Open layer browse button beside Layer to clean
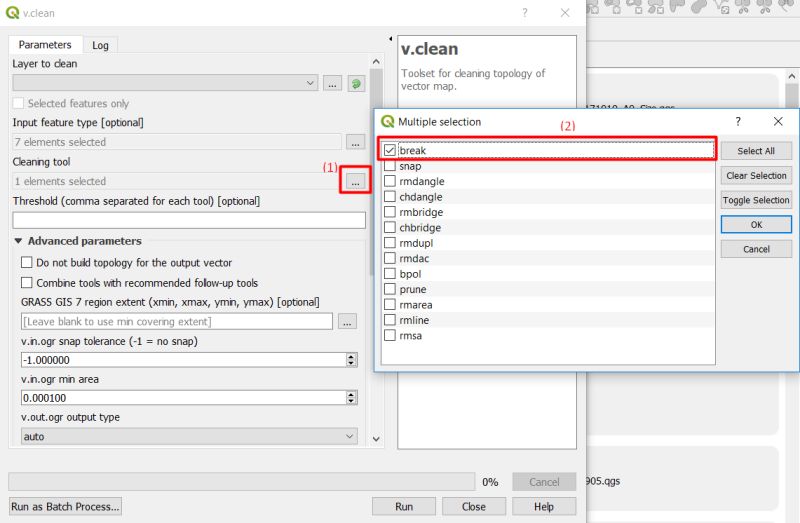 (x=332, y=83)
